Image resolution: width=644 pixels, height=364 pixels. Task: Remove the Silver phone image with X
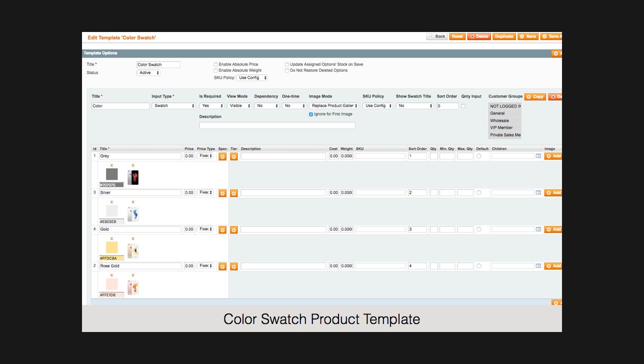click(x=133, y=202)
